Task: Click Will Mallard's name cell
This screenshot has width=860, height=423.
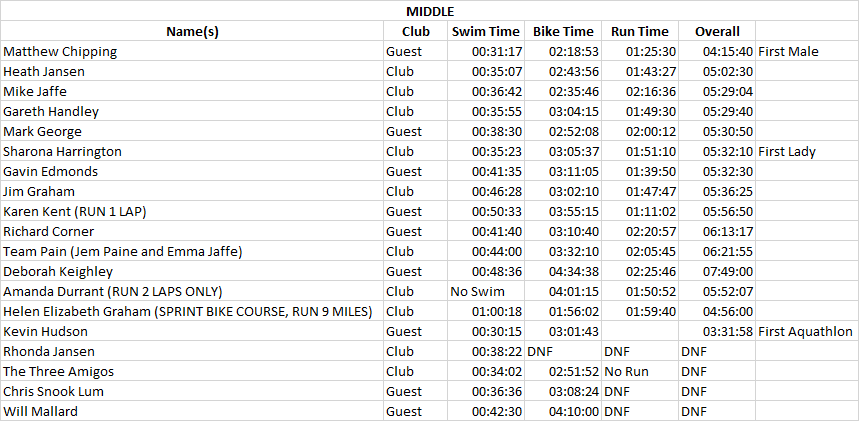Action: tap(39, 411)
